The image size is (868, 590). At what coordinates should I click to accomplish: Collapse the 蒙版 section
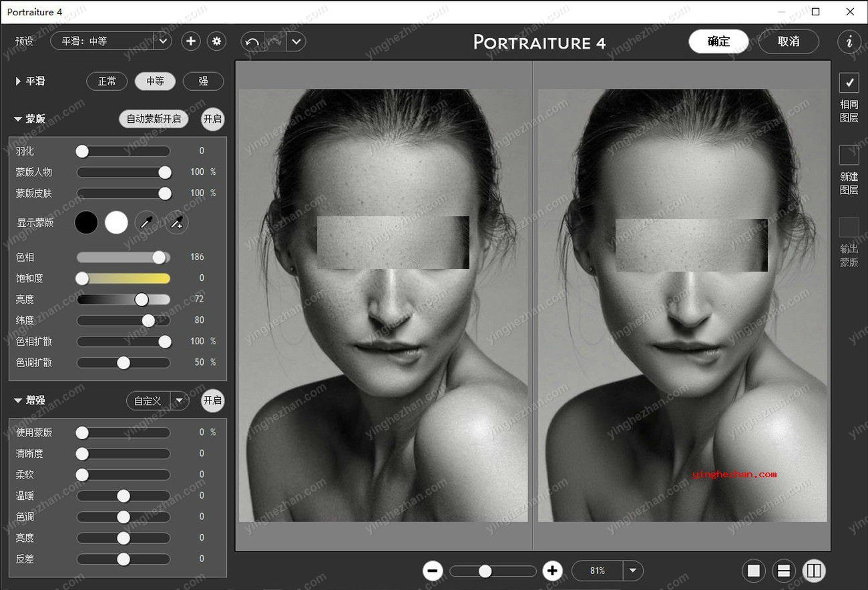18,119
